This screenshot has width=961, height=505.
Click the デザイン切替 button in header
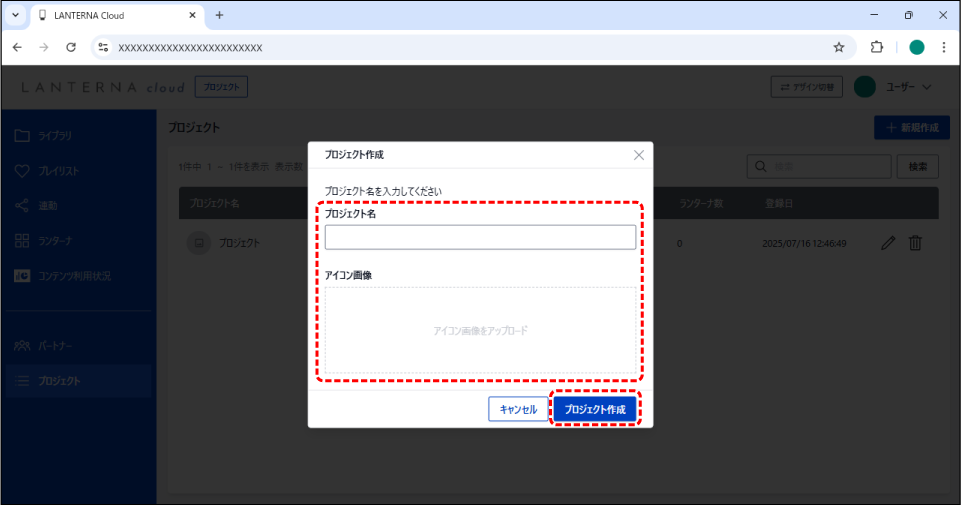(806, 88)
